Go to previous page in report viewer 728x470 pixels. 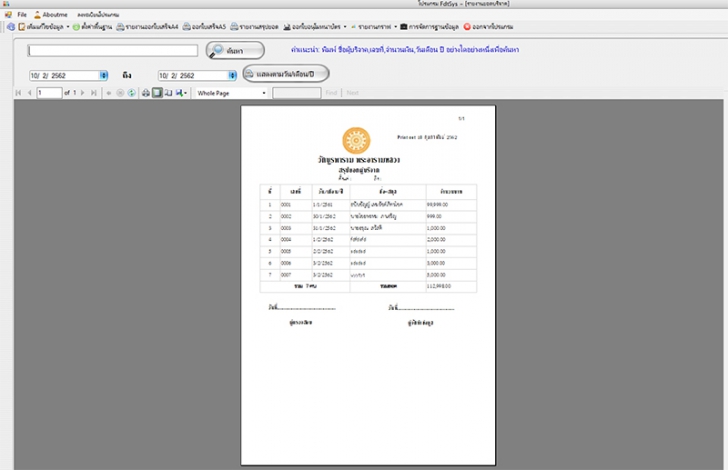pyautogui.click(x=29, y=93)
